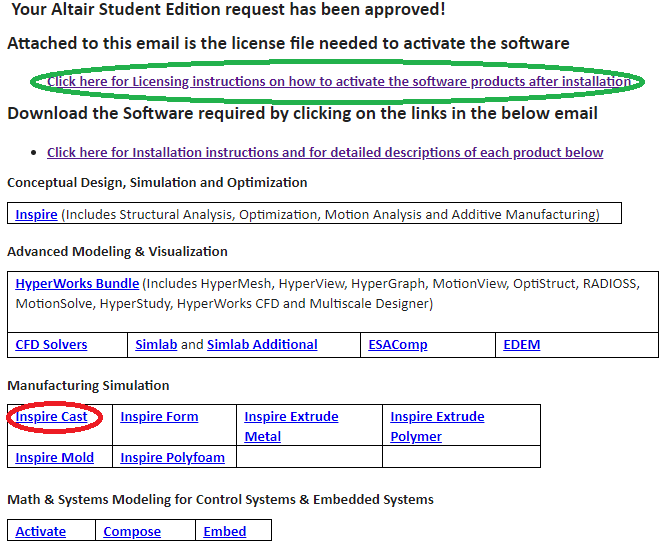The width and height of the screenshot is (667, 546).
Task: Open the Simlab Additional link
Action: 262,344
